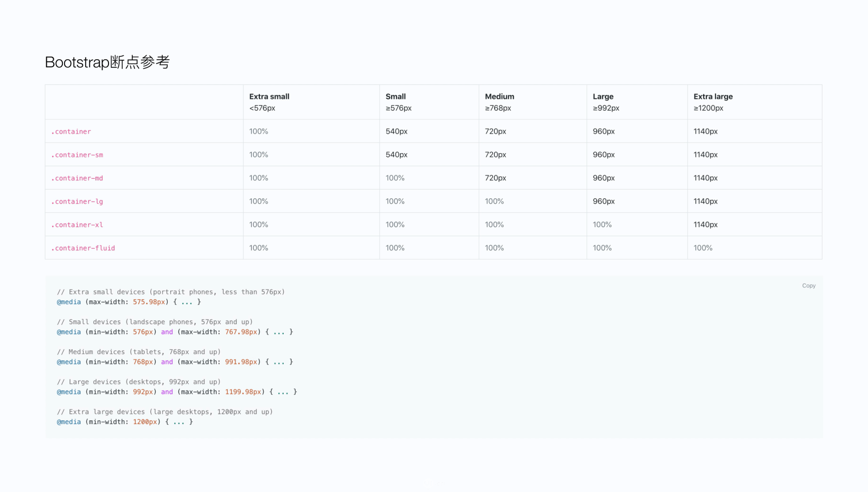The height and width of the screenshot is (492, 868).
Task: Click the .container-lg class label
Action: pos(77,201)
